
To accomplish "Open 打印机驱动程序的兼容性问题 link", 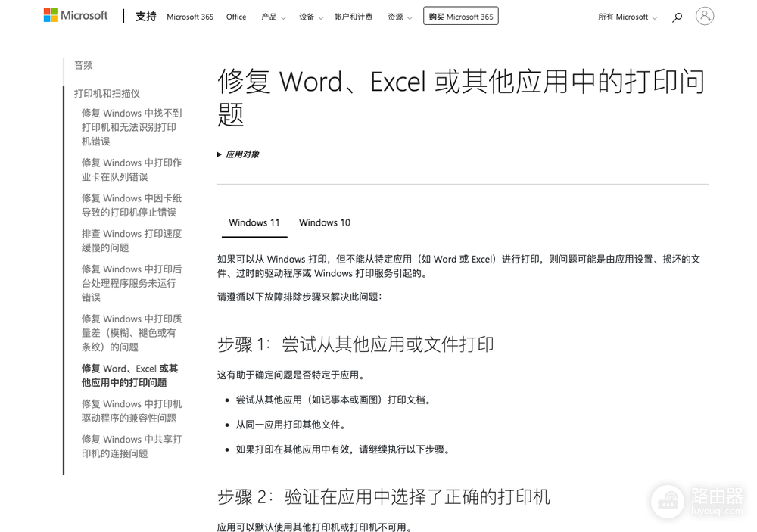I will point(131,411).
